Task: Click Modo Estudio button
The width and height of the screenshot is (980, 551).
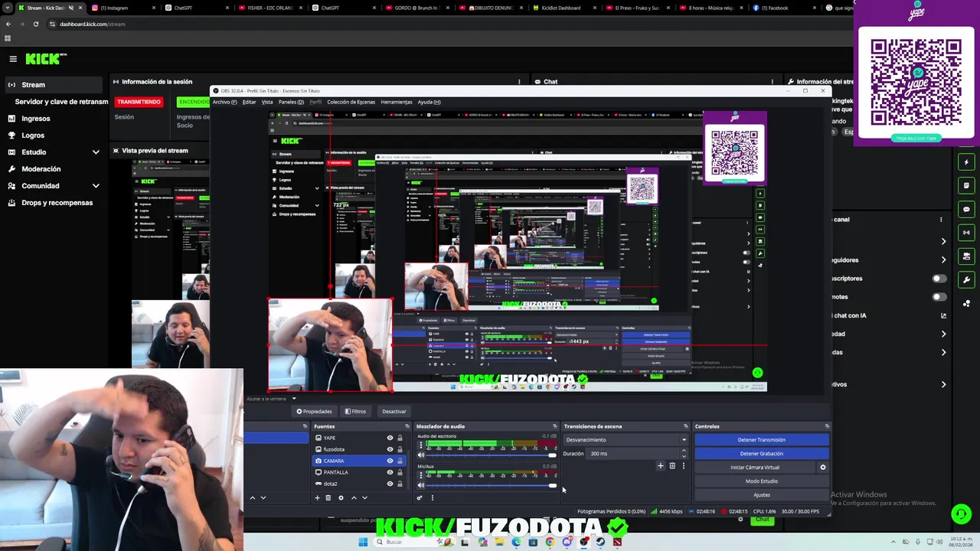Action: (761, 481)
